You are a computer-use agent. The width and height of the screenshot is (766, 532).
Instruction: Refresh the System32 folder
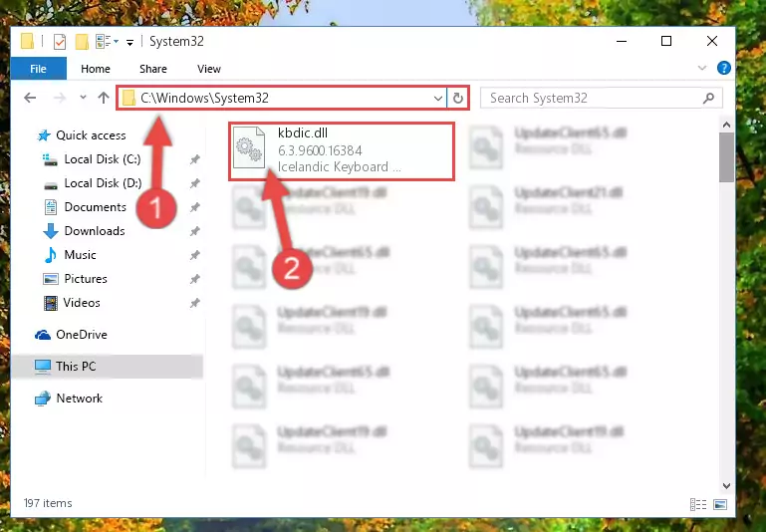[458, 99]
